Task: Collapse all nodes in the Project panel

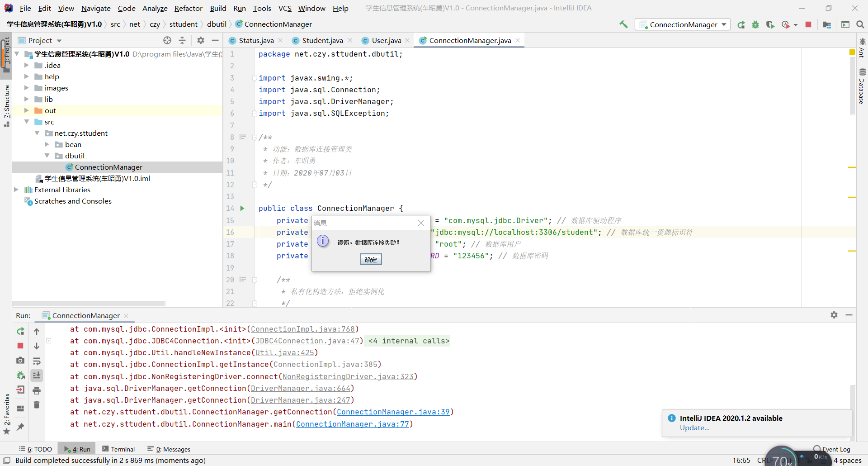Action: pyautogui.click(x=182, y=40)
